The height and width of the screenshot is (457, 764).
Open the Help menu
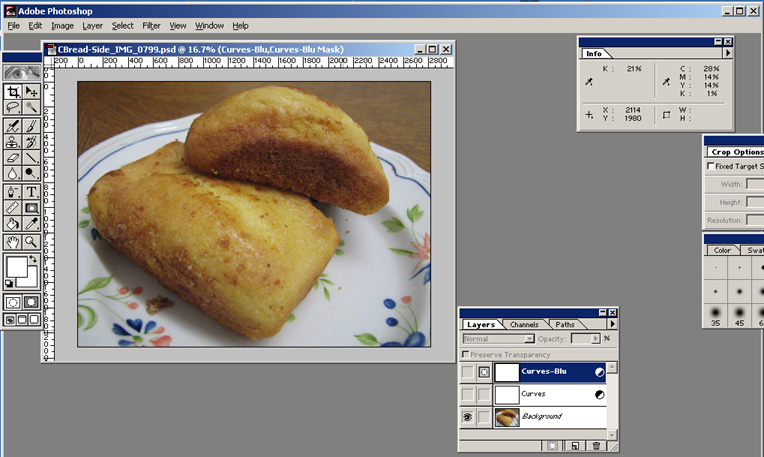coord(240,26)
